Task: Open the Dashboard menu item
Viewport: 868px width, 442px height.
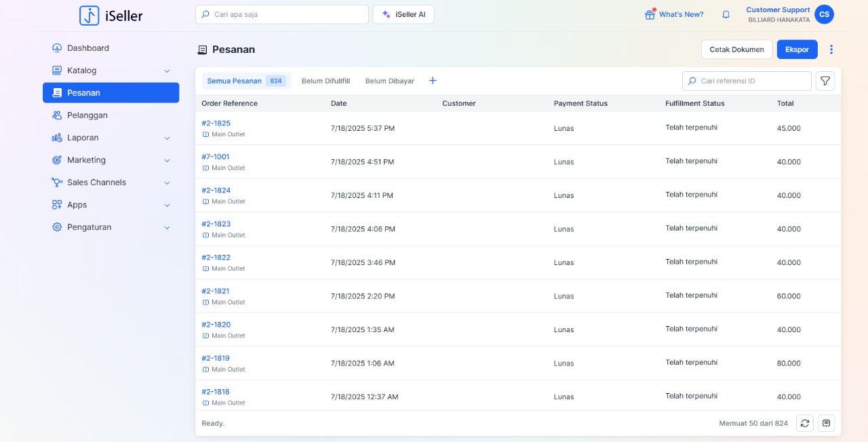Action: coord(111,48)
